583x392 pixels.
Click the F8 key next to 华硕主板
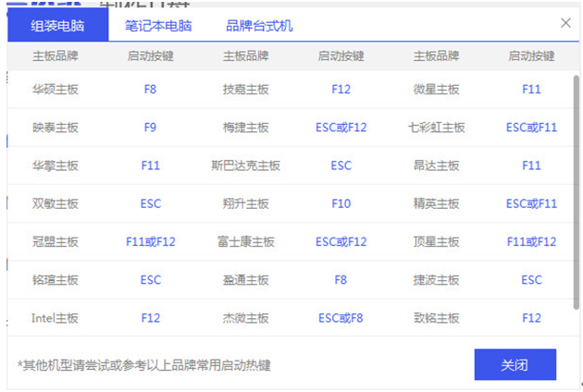tap(150, 90)
